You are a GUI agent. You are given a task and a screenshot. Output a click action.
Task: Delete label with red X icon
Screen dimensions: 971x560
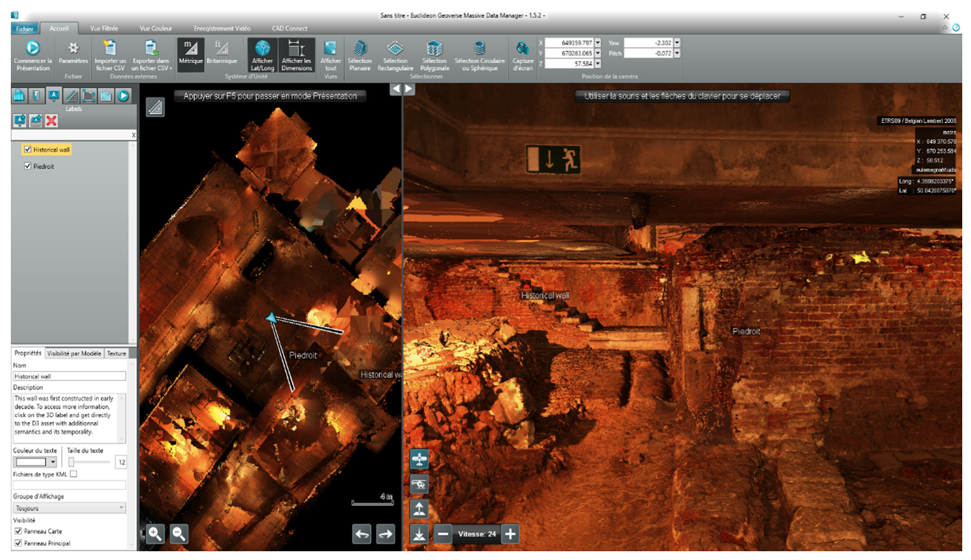51,121
